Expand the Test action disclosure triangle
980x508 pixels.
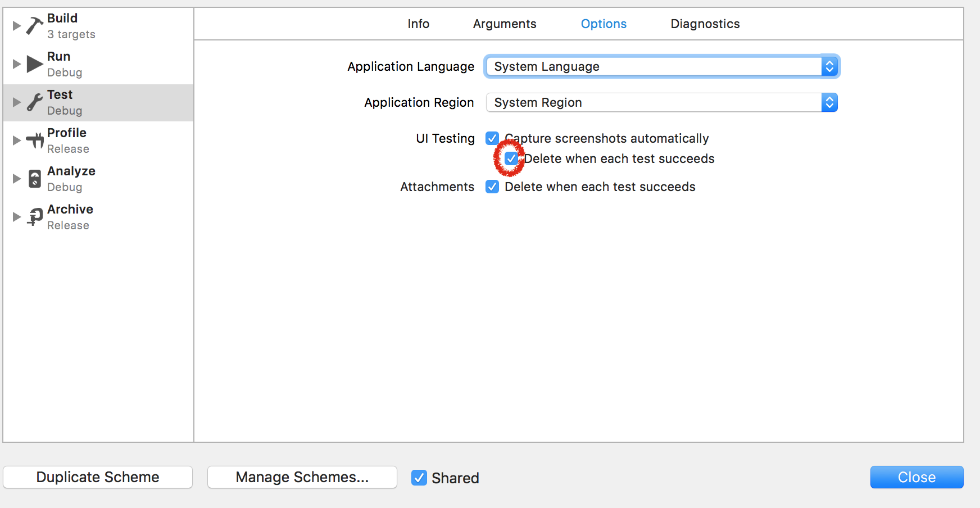pos(17,102)
